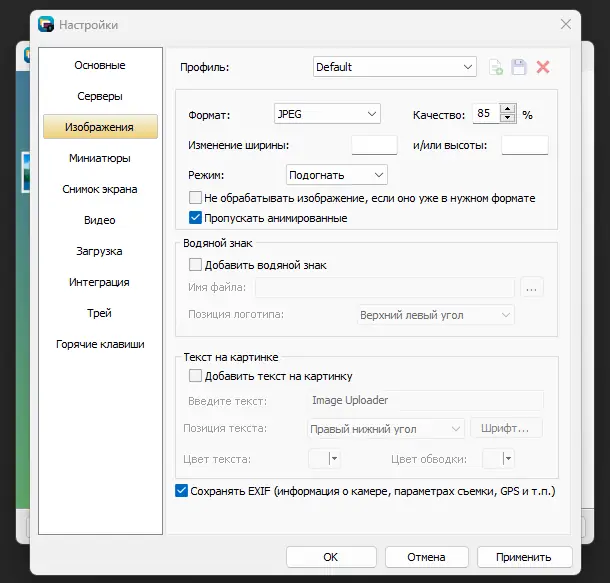Screen dimensions: 610x583
Task: Switch to the Снимок экрана section
Action: [x=100, y=189]
